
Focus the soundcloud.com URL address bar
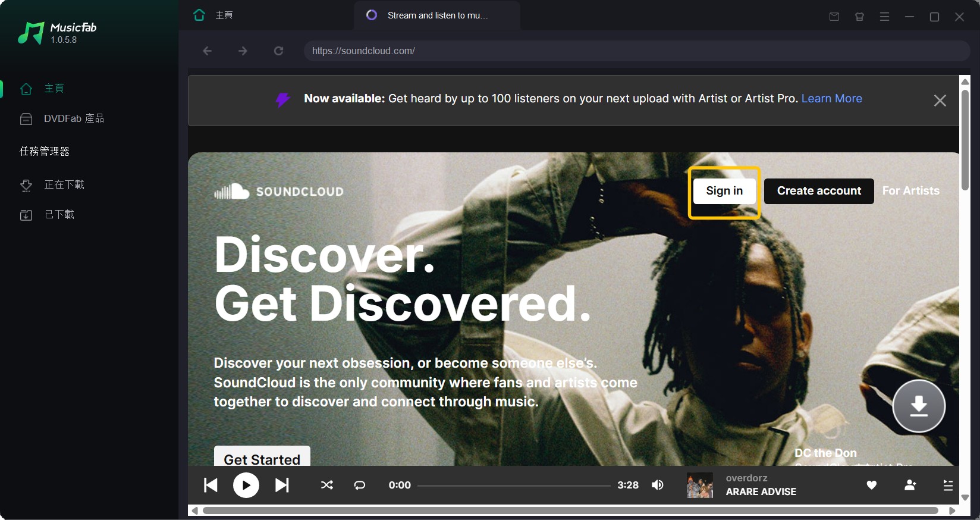pyautogui.click(x=637, y=51)
